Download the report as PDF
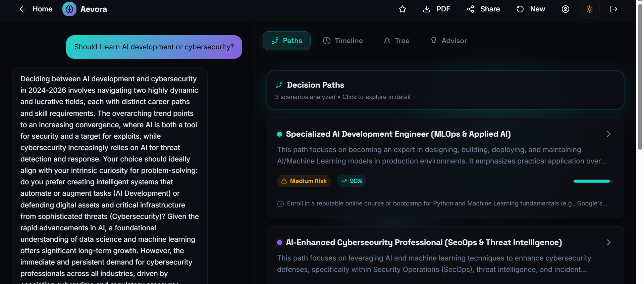Viewport: 644px width, 284px height. pyautogui.click(x=437, y=9)
